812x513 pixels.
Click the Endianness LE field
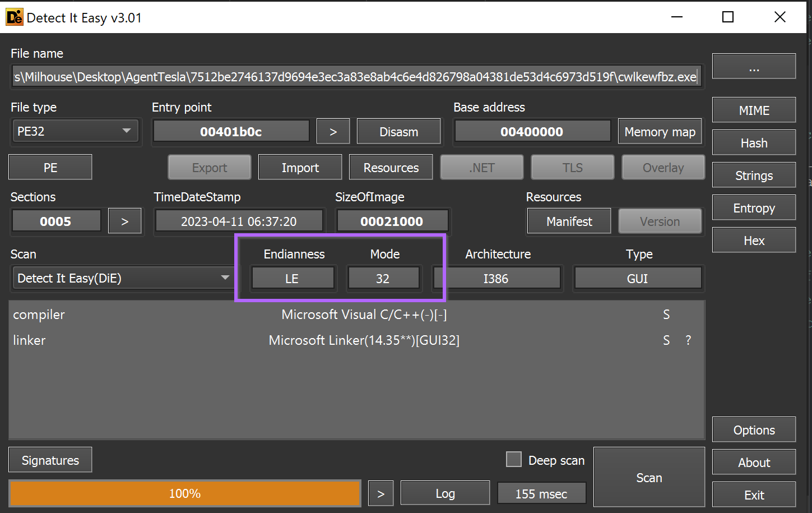(292, 278)
